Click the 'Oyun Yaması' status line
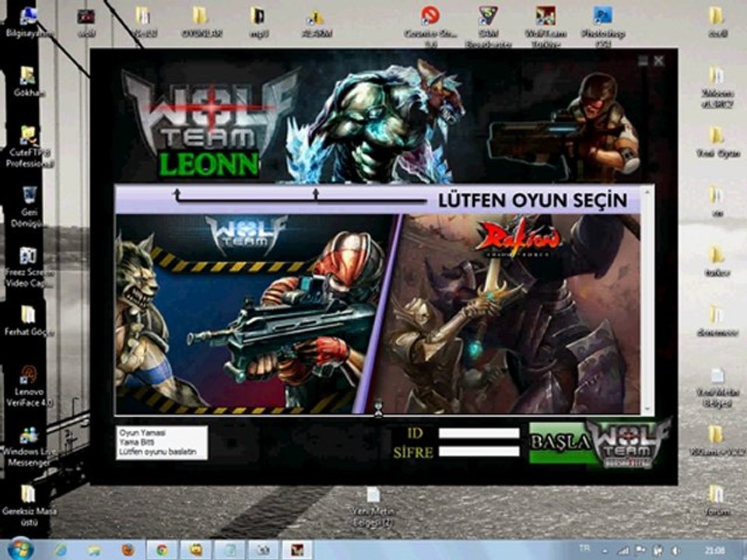Viewport: 747px width, 560px height. [x=142, y=433]
